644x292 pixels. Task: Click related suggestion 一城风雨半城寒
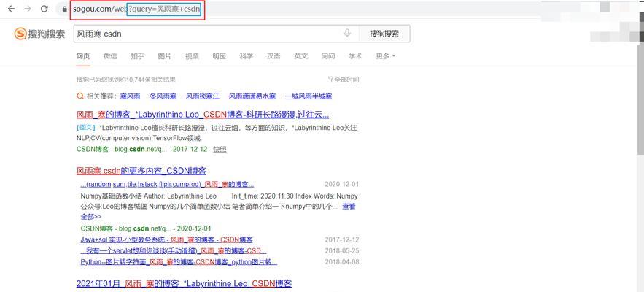tap(309, 96)
